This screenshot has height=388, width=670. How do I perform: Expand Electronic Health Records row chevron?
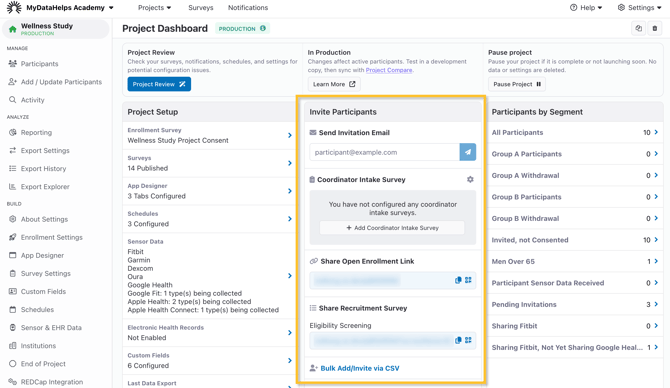290,332
